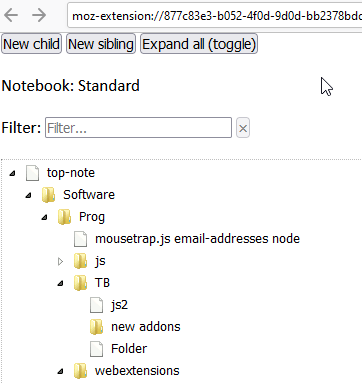Click the page icon of top-note
362x383 pixels.
tap(32, 173)
